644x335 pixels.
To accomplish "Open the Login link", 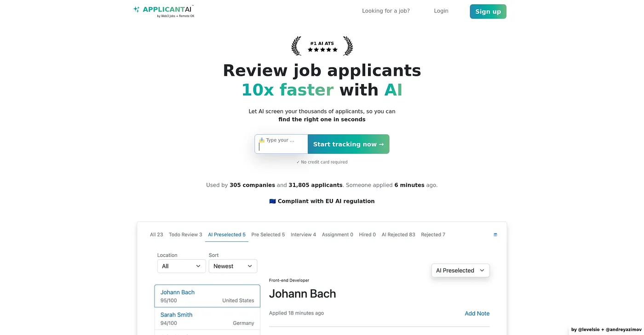I will click(x=441, y=11).
